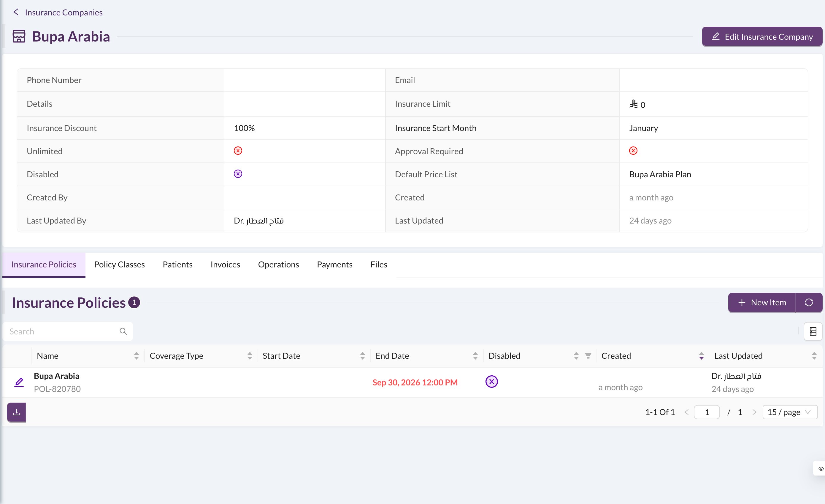Sort policies by Name column
825x504 pixels.
pyautogui.click(x=136, y=356)
